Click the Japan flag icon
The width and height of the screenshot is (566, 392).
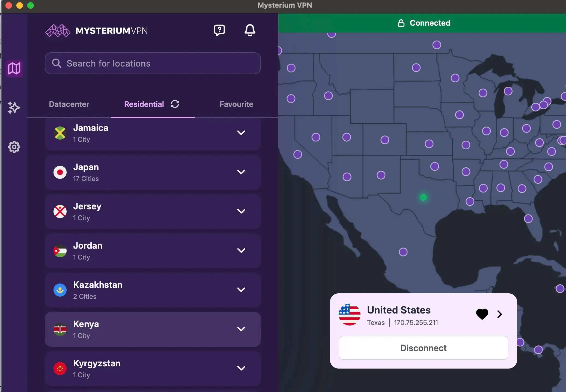click(x=60, y=172)
